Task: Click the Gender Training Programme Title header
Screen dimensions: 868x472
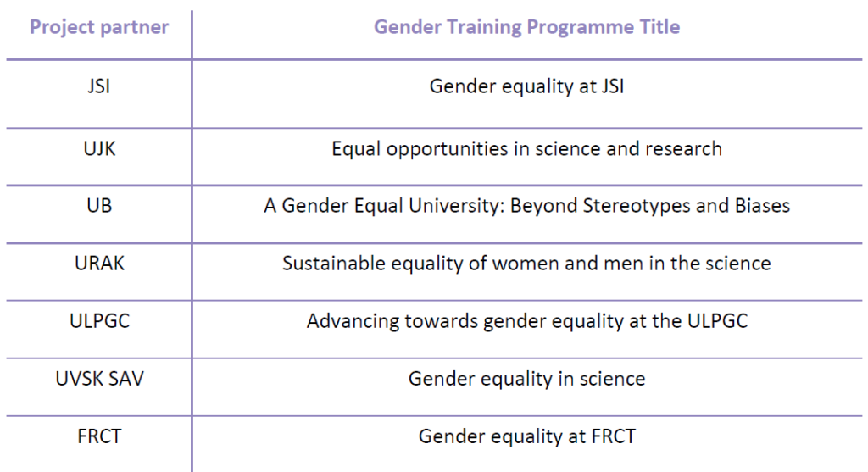Action: pyautogui.click(x=526, y=26)
